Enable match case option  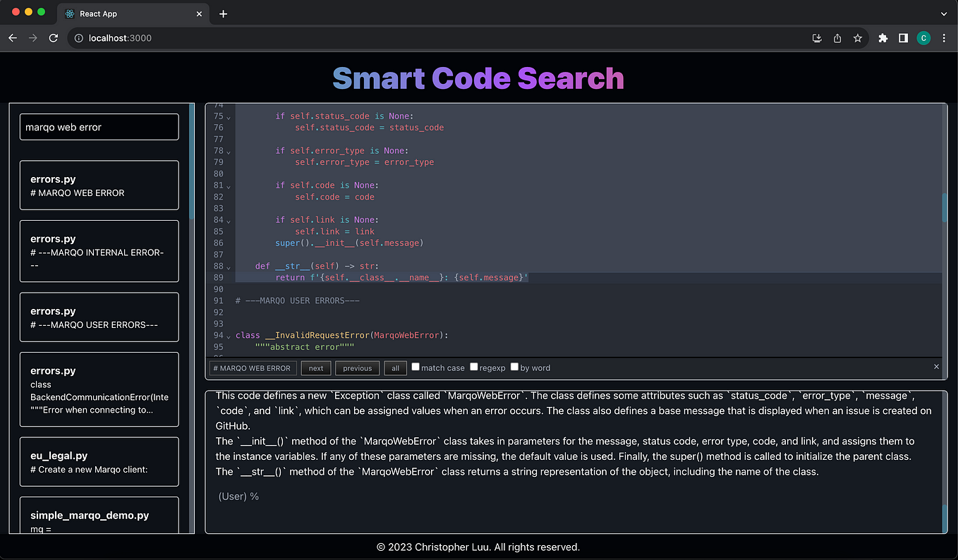416,367
